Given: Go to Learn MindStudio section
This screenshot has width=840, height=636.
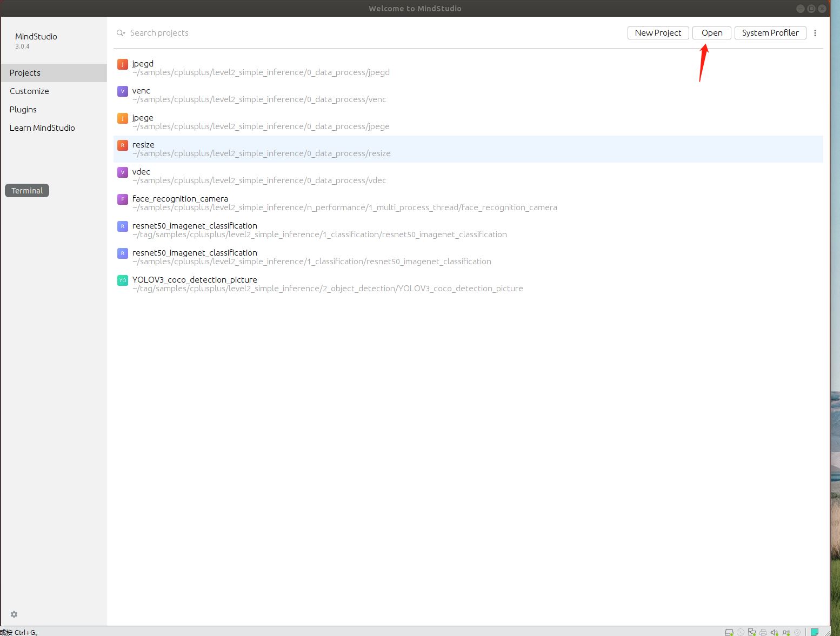Looking at the screenshot, I should pos(54,128).
